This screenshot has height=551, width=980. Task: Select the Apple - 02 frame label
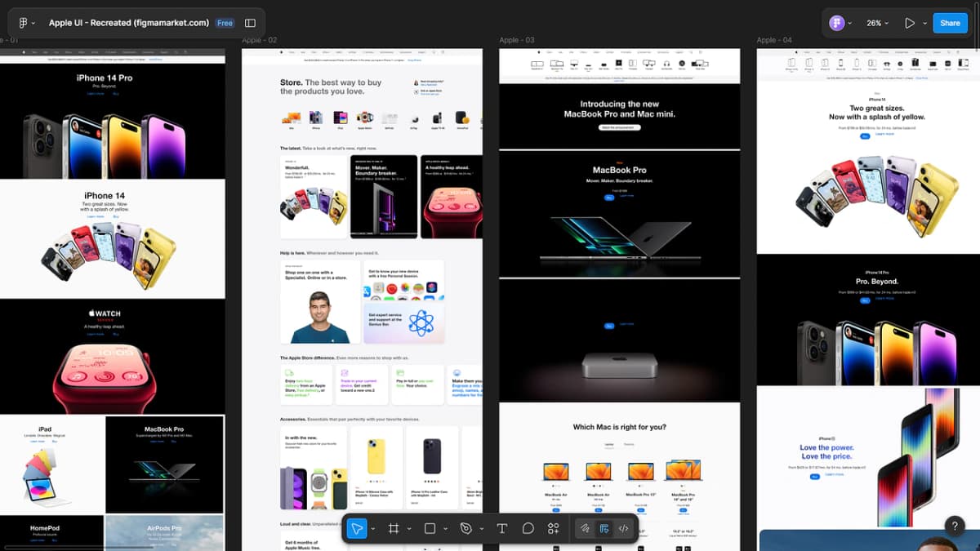coord(260,40)
